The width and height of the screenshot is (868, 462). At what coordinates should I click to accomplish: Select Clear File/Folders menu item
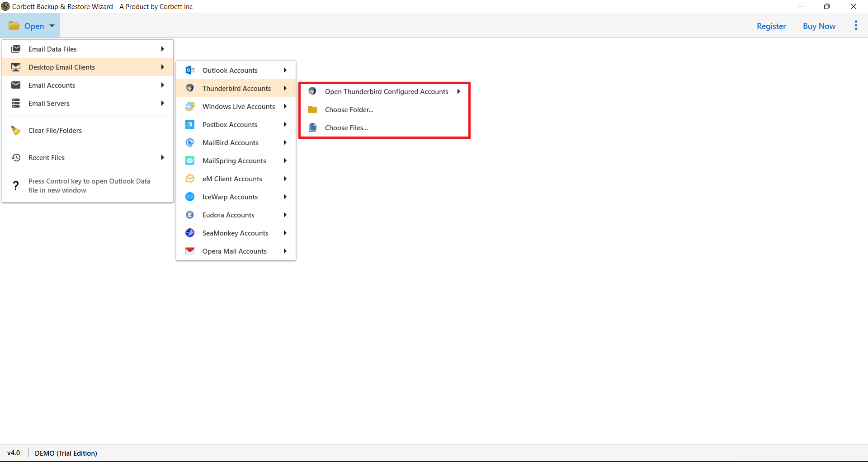[88, 130]
